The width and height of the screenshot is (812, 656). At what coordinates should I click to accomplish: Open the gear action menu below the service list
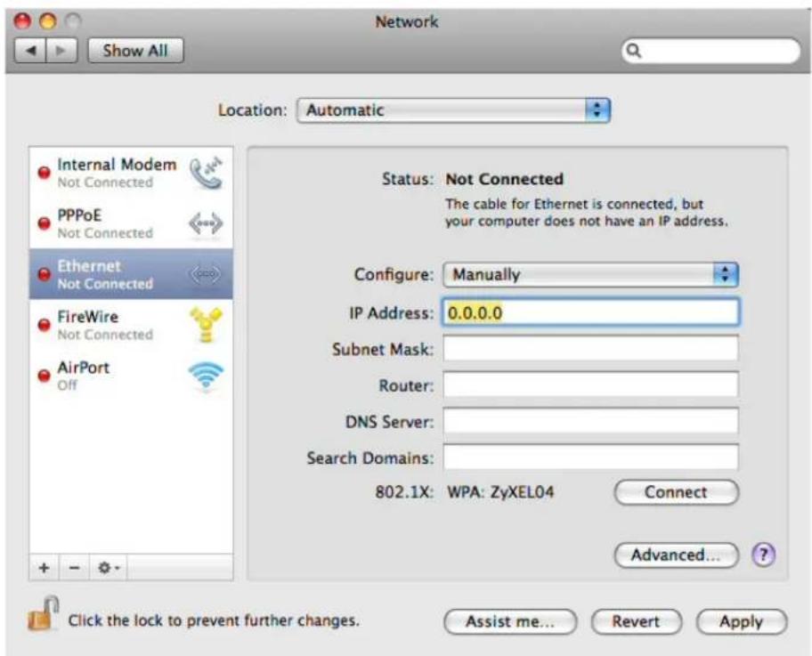click(109, 568)
